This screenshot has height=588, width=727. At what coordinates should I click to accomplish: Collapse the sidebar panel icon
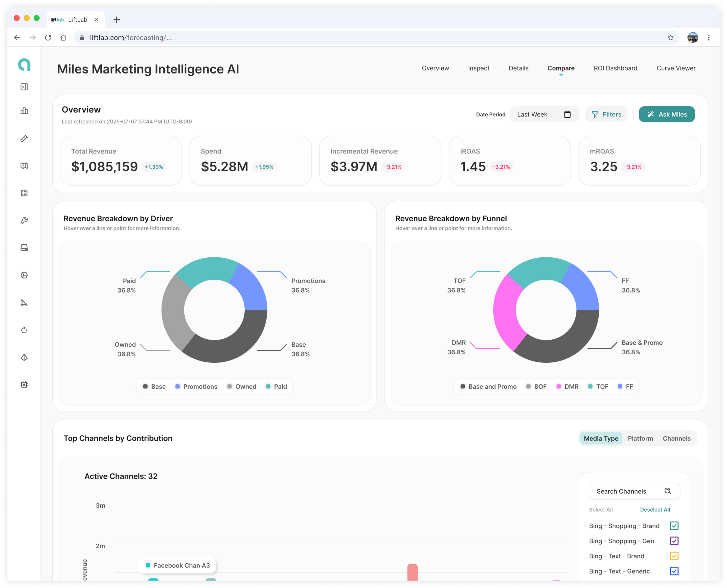24,87
